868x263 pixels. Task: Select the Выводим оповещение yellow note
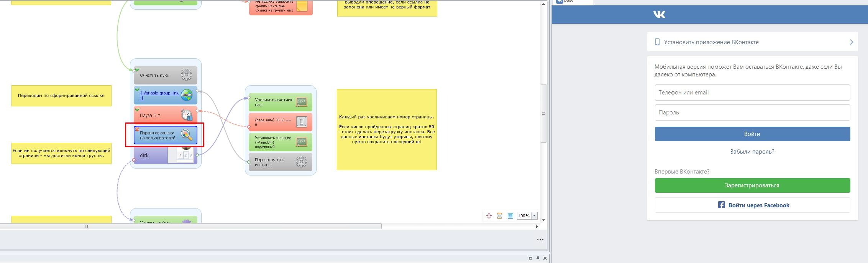pos(387,8)
